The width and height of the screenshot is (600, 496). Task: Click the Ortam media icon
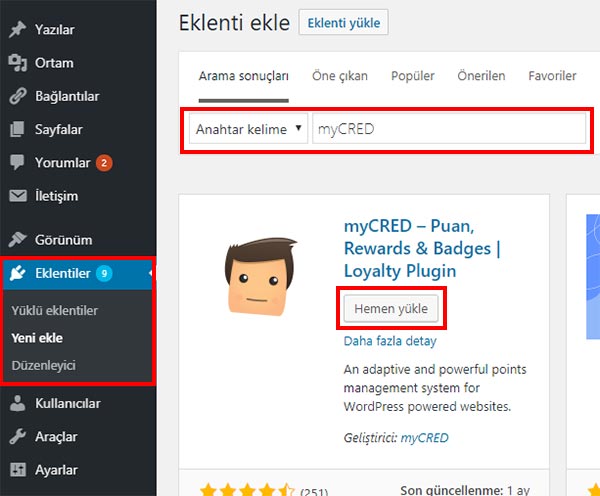click(x=17, y=63)
